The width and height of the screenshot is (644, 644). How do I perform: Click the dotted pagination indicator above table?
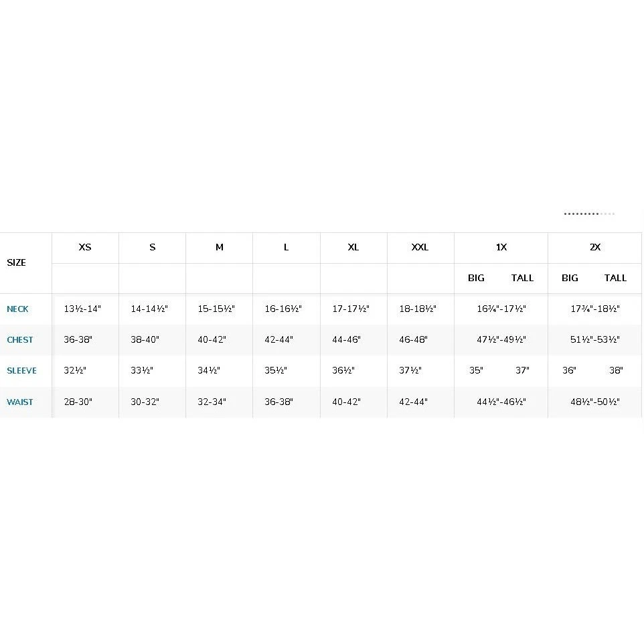tap(589, 214)
